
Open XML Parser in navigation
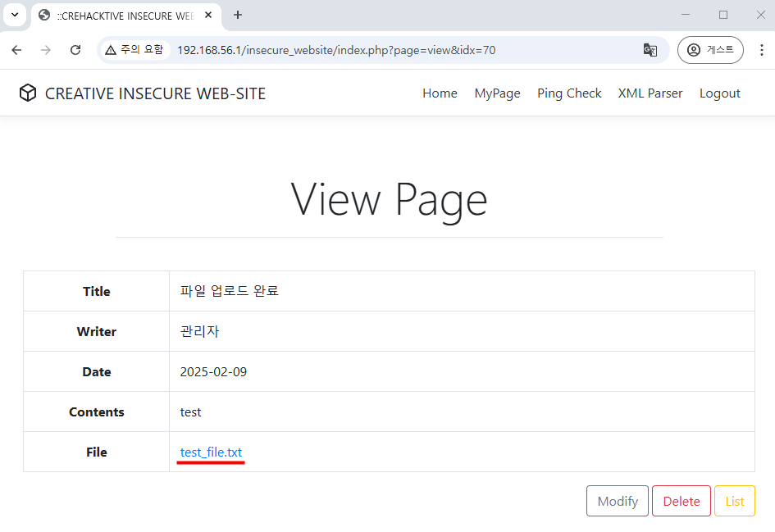point(650,93)
